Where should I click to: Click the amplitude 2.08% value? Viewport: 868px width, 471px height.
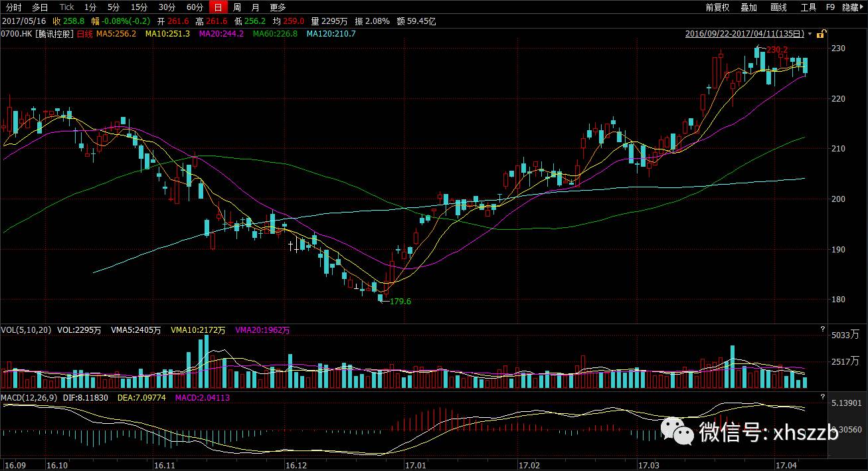(378, 21)
